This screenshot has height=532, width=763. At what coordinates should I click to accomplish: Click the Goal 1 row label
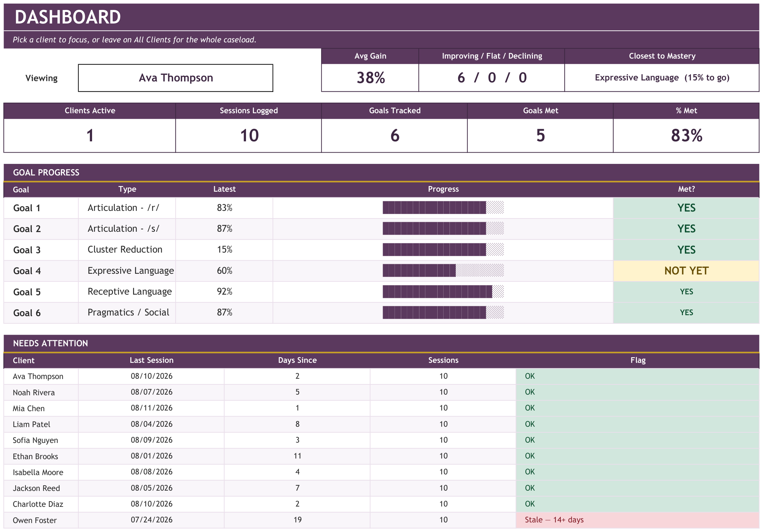coord(27,208)
